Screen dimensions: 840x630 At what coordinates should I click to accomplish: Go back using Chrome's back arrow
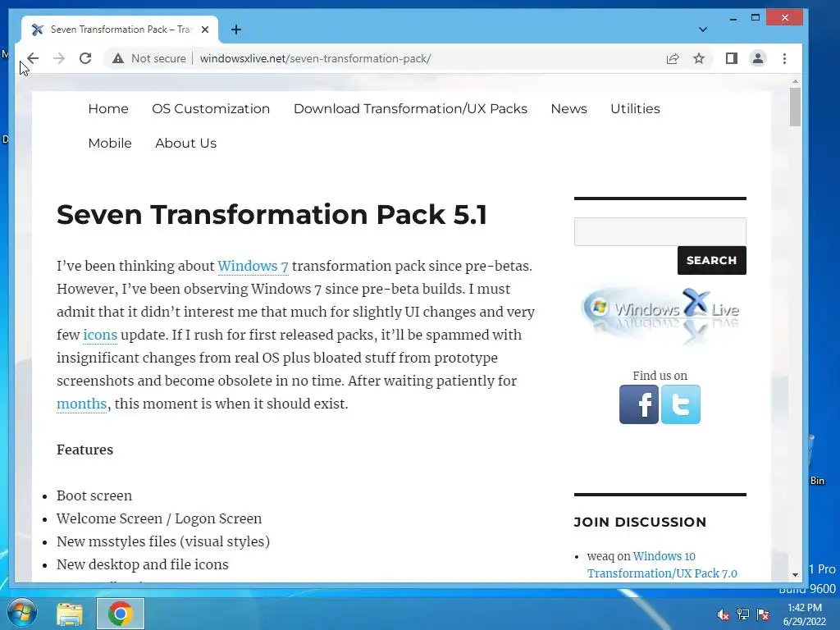[33, 58]
